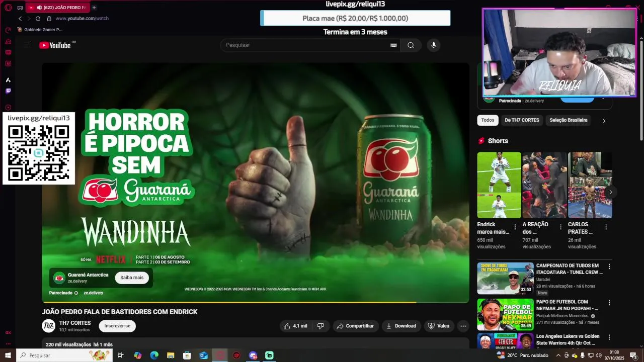
Task: Open the Patrocinado info icon
Action: coord(76,293)
